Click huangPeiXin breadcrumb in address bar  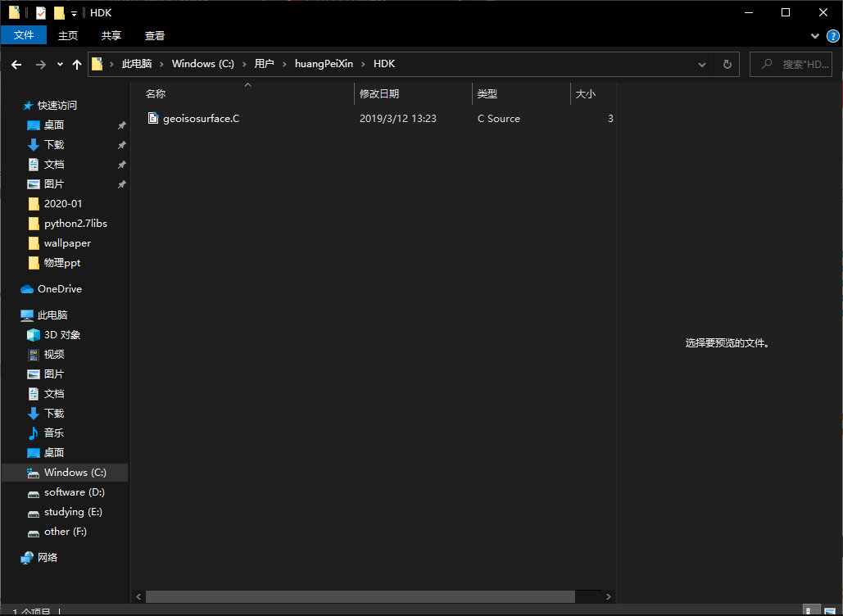[324, 64]
